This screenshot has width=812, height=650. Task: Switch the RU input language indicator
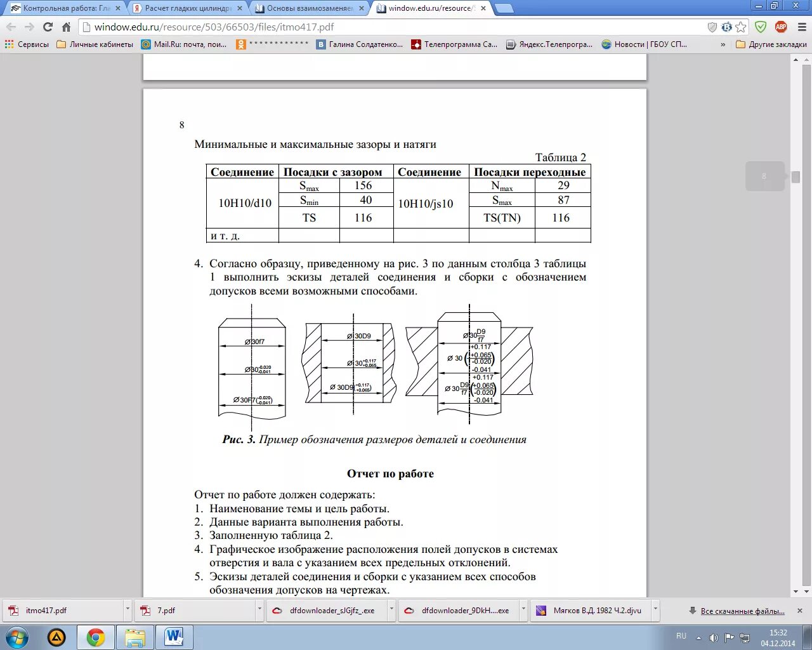681,635
